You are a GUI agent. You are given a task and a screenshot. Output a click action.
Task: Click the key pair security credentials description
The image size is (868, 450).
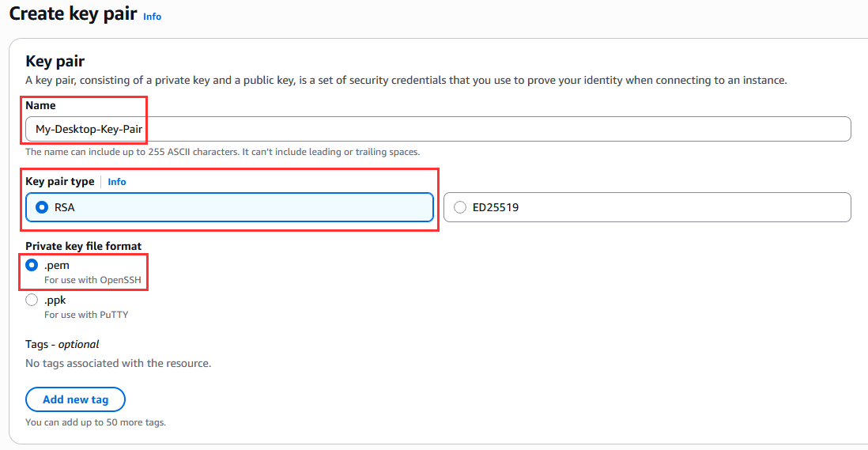[x=406, y=80]
